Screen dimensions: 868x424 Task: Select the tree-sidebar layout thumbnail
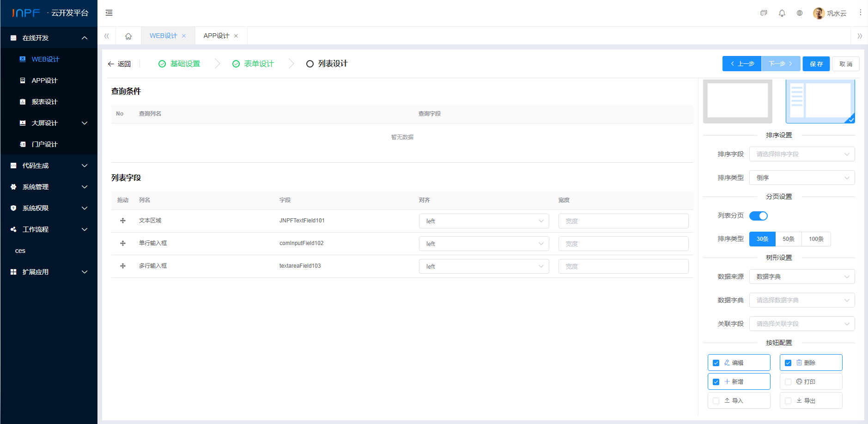point(820,101)
